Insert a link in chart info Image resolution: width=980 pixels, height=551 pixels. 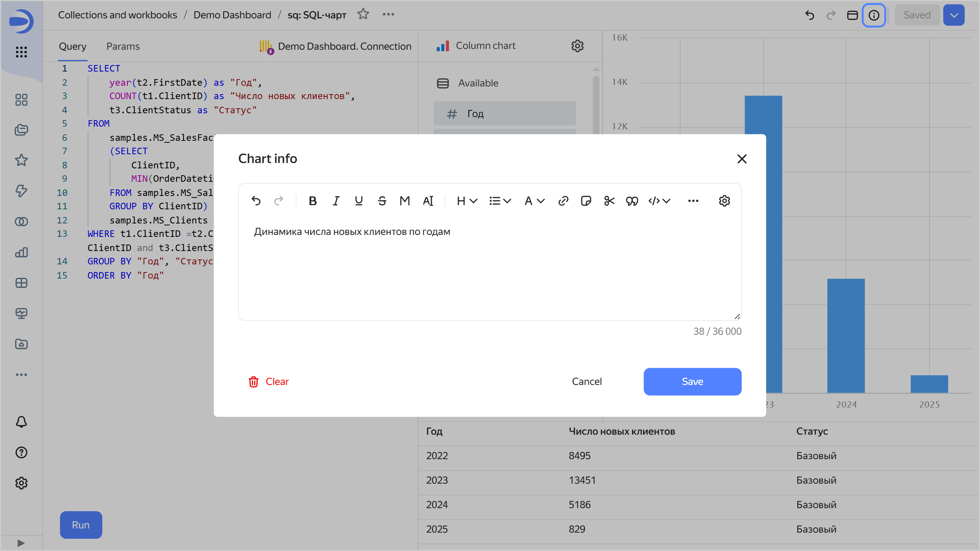[x=563, y=201]
